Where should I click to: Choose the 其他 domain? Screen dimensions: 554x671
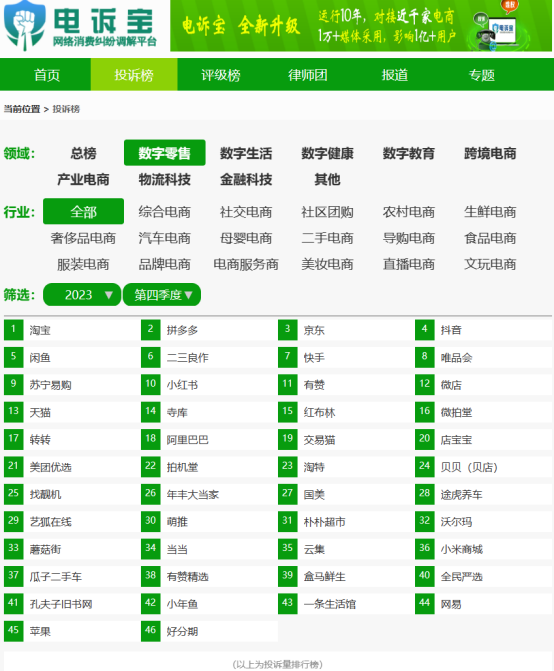(327, 179)
